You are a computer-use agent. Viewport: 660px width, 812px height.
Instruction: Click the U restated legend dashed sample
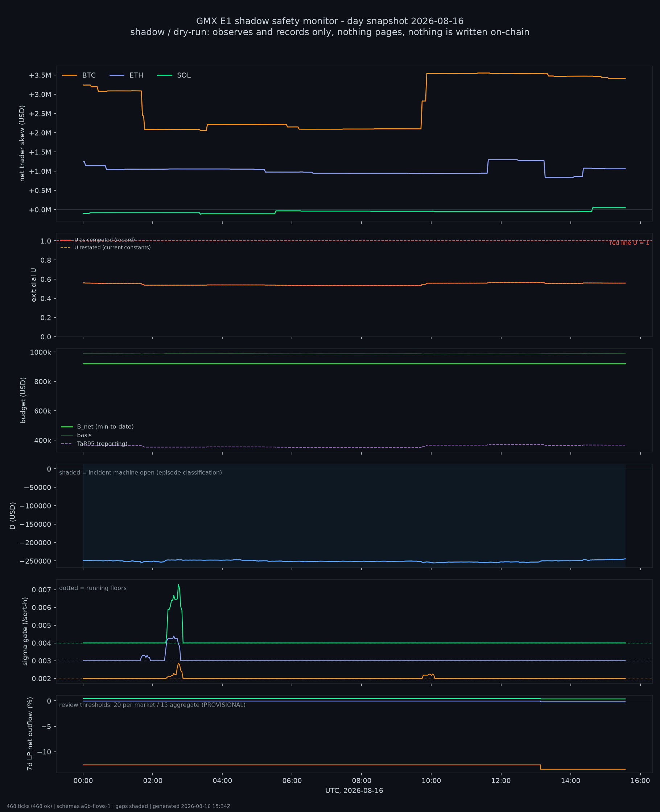tap(65, 248)
